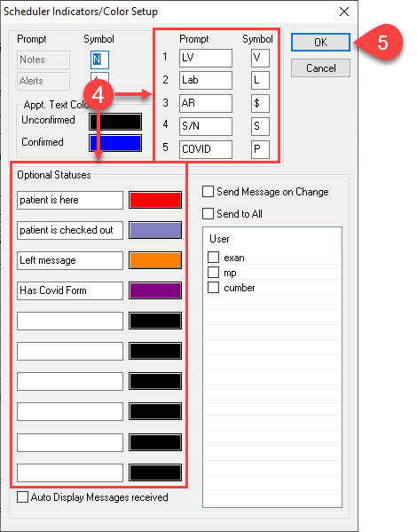417x532 pixels.
Task: Change the purple Has Covid Form color
Action: point(155,290)
